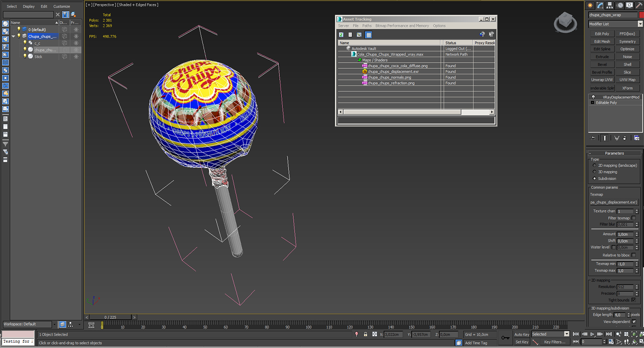This screenshot has width=644, height=348.
Task: Open Server menu in Asset Tracking
Action: point(343,26)
